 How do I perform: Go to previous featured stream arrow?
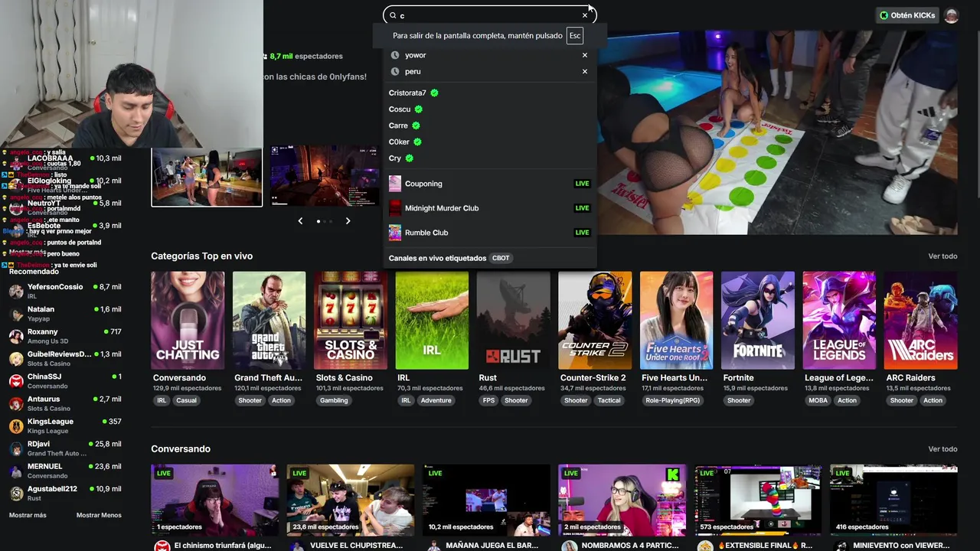(300, 221)
